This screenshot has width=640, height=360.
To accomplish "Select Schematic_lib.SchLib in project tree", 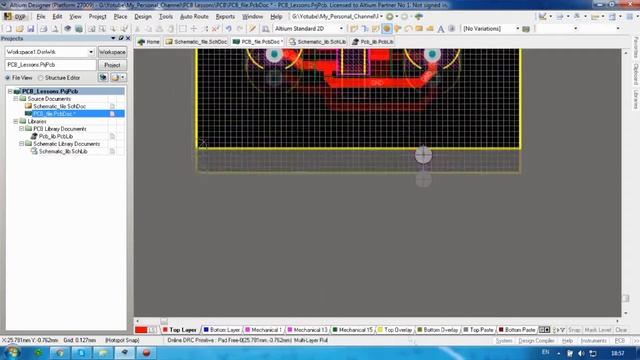I will click(x=63, y=151).
